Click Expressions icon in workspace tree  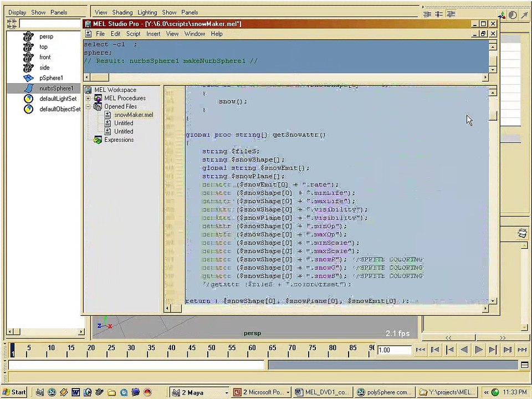click(98, 140)
